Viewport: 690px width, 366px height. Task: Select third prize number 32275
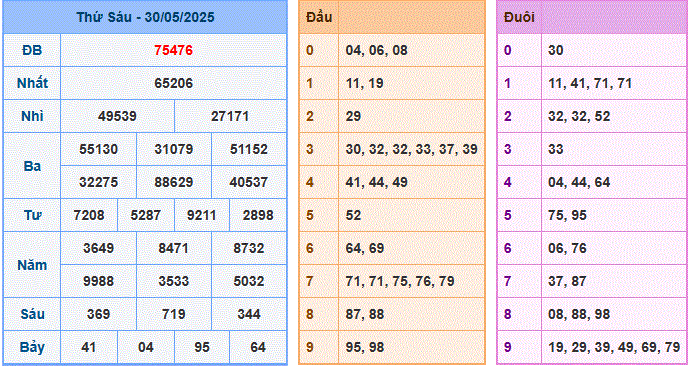click(99, 182)
